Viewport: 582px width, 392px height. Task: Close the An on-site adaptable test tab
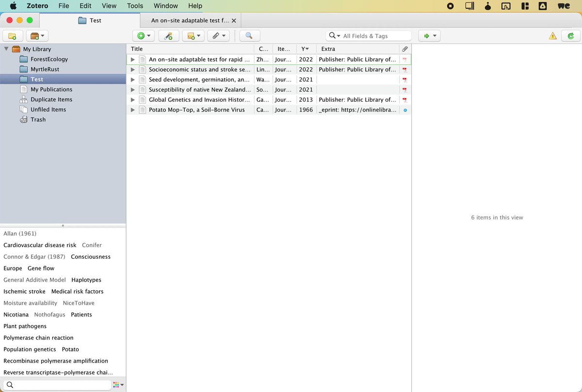point(234,20)
